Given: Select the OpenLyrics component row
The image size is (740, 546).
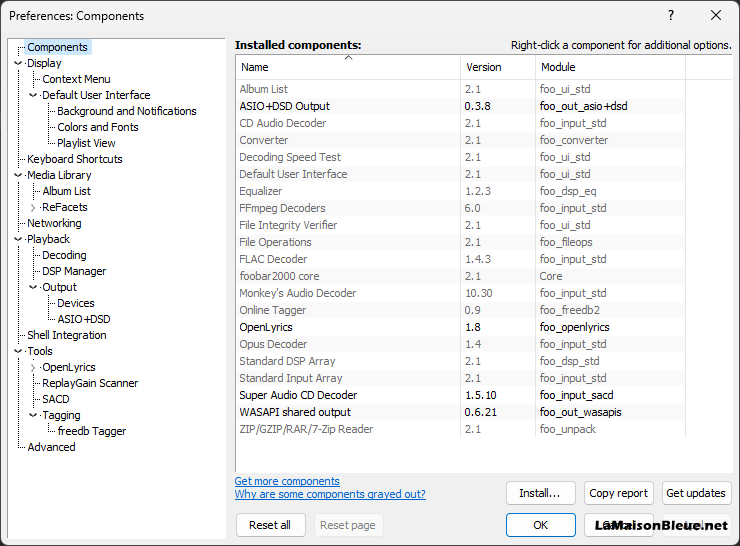Looking at the screenshot, I should pos(461,327).
